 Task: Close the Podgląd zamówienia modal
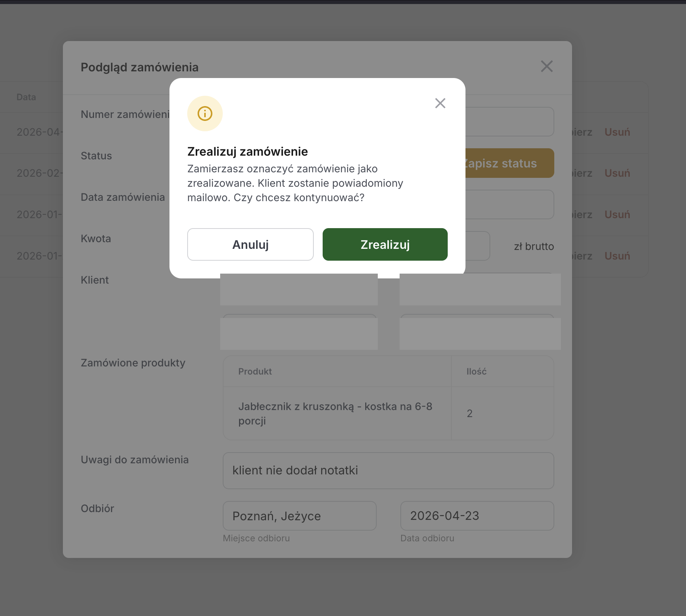(x=547, y=67)
